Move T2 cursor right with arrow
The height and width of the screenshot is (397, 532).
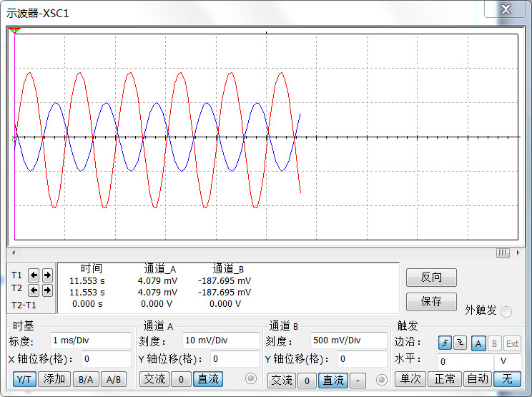47,290
